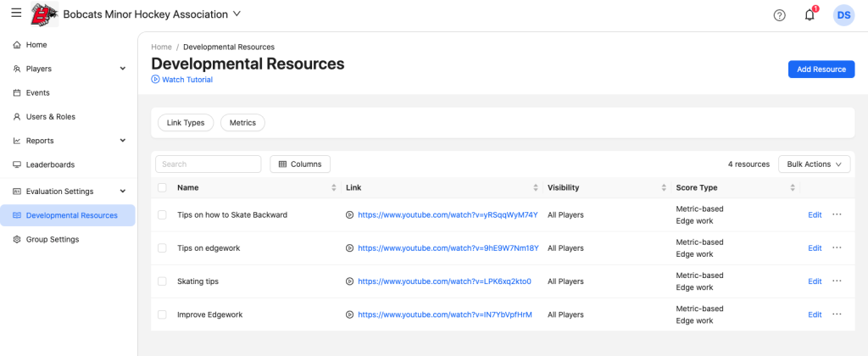Click the Search input field

(208, 164)
